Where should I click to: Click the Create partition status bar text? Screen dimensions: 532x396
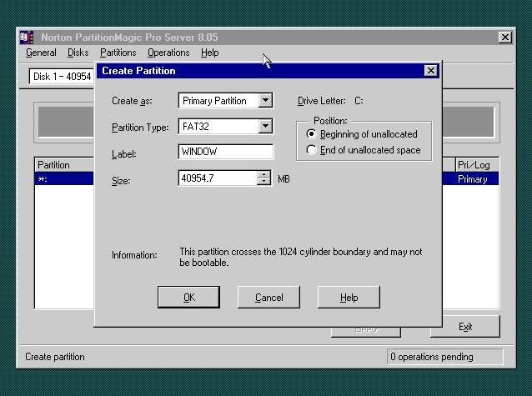pyautogui.click(x=55, y=357)
